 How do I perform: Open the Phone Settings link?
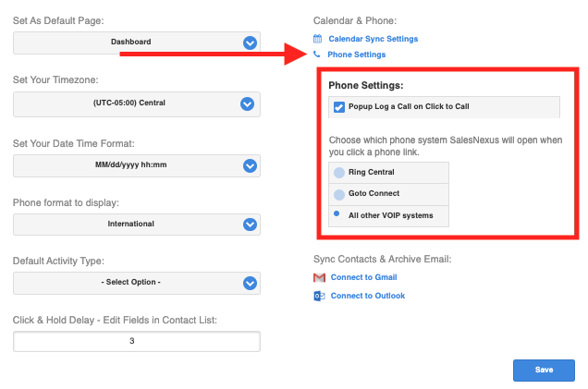357,55
